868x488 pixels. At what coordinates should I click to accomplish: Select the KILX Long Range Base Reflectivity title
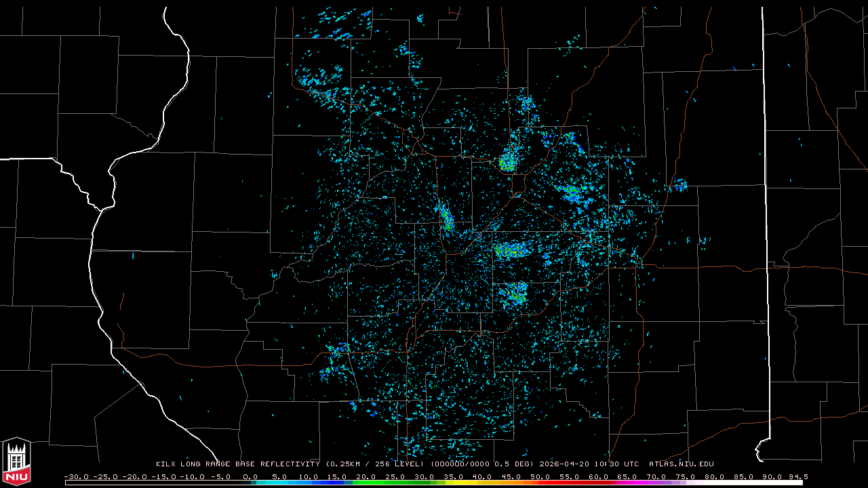tap(237, 464)
